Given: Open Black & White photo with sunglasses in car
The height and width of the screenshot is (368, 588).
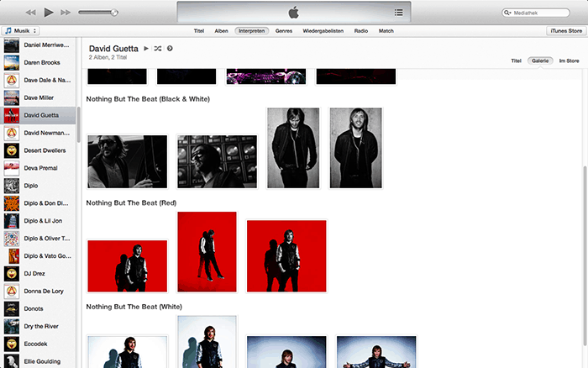Looking at the screenshot, I should pos(128,161).
